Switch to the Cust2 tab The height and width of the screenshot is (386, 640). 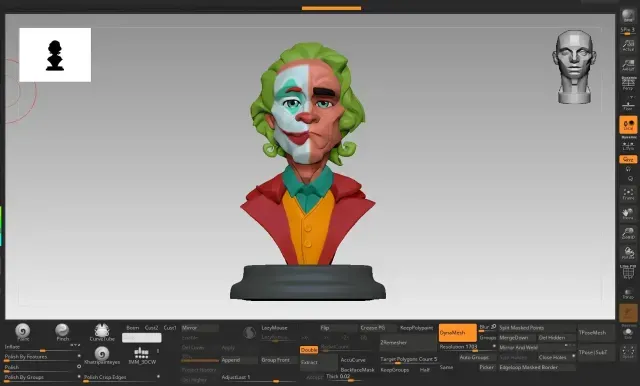(x=151, y=328)
